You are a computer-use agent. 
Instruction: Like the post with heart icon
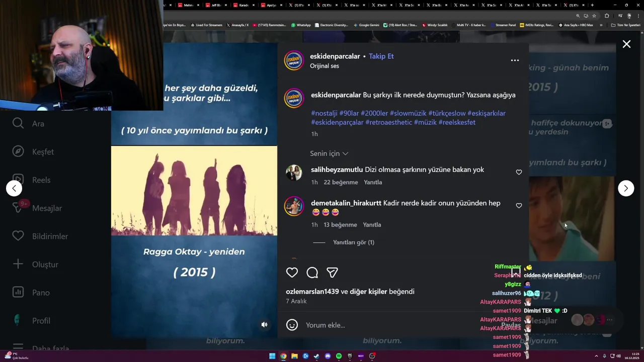(292, 273)
